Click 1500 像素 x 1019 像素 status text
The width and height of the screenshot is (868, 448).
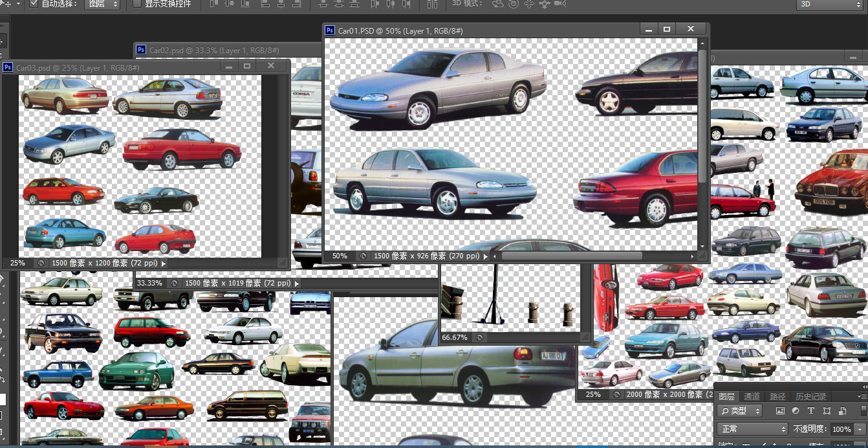pos(238,283)
